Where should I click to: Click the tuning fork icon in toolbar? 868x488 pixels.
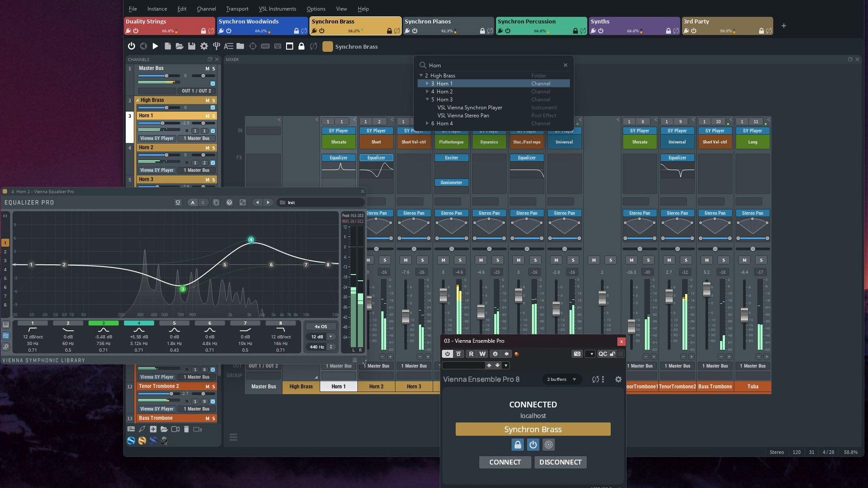[217, 46]
